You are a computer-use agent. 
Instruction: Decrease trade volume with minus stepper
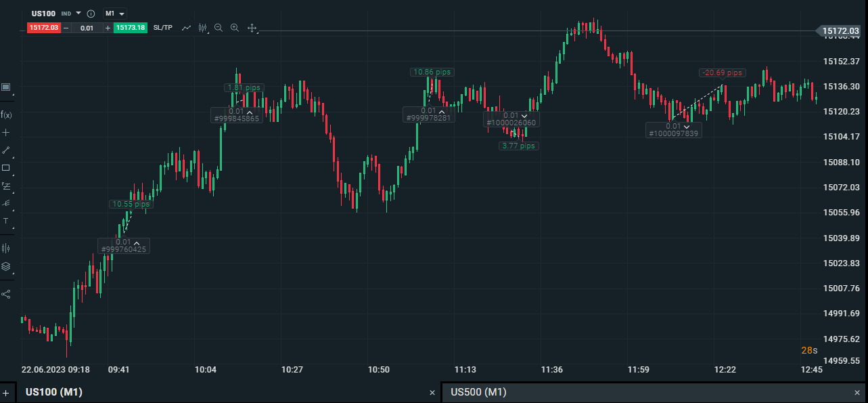click(x=66, y=28)
